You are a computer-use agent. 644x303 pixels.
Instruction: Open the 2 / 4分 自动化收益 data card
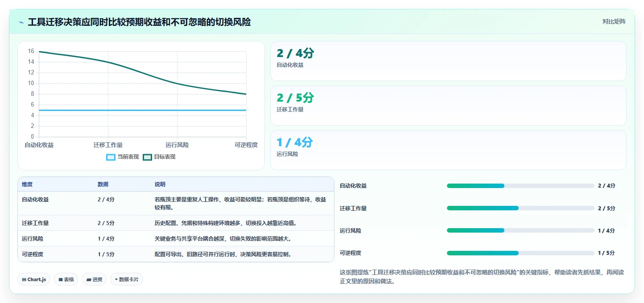pyautogui.click(x=448, y=61)
